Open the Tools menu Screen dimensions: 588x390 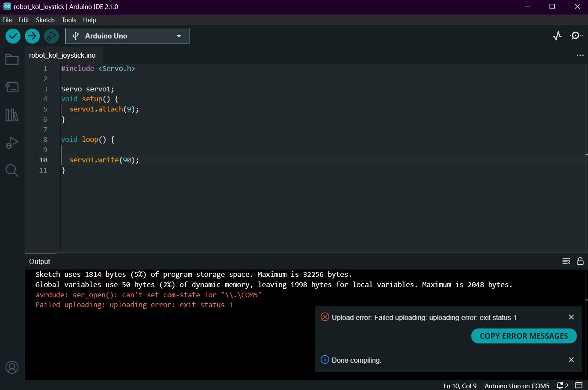tap(69, 20)
